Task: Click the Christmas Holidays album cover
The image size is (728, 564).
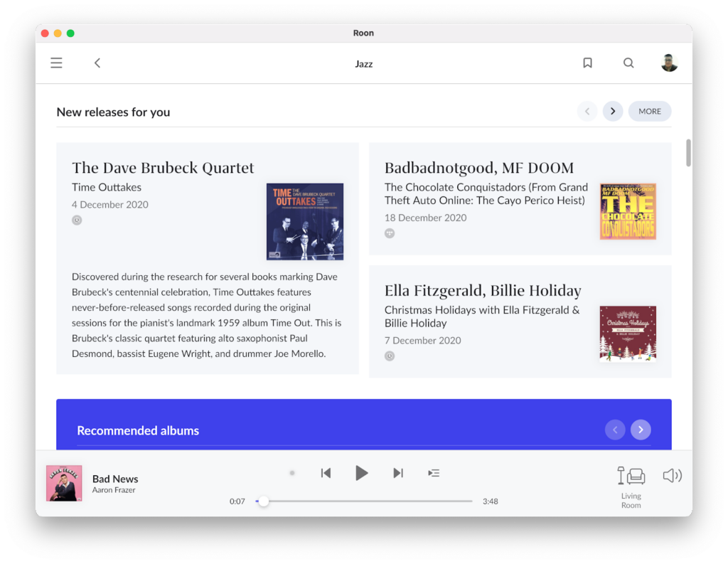Action: point(628,334)
